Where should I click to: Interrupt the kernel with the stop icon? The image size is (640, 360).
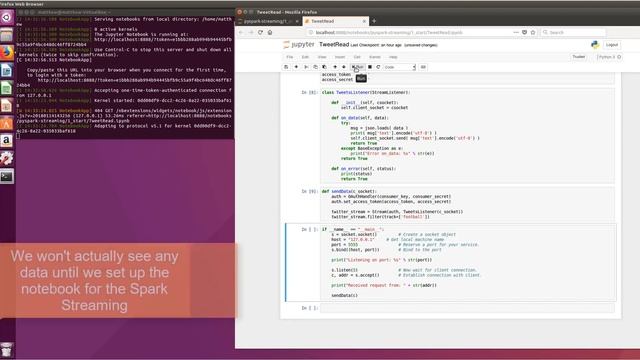(370, 67)
